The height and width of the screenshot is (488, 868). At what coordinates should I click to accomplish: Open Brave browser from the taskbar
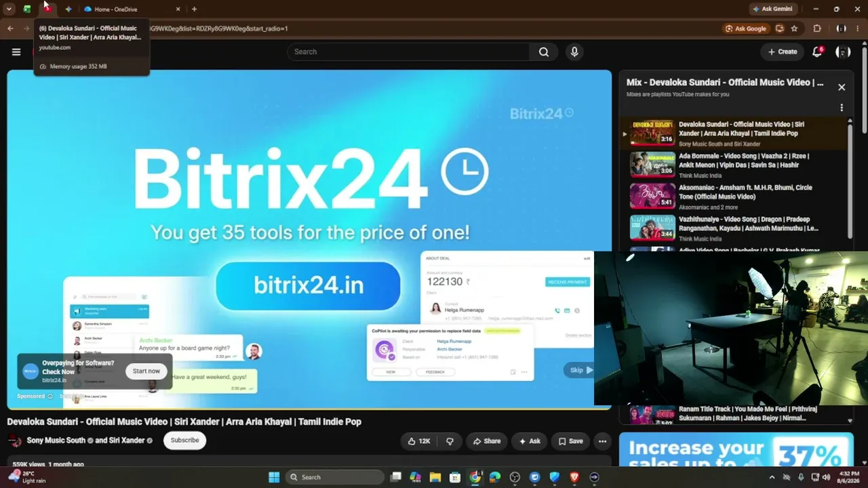[x=574, y=477]
